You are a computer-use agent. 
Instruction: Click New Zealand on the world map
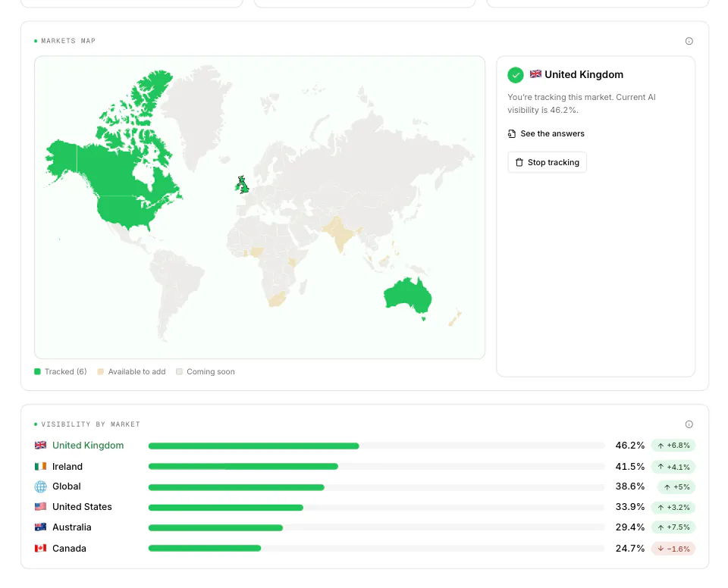tap(455, 318)
